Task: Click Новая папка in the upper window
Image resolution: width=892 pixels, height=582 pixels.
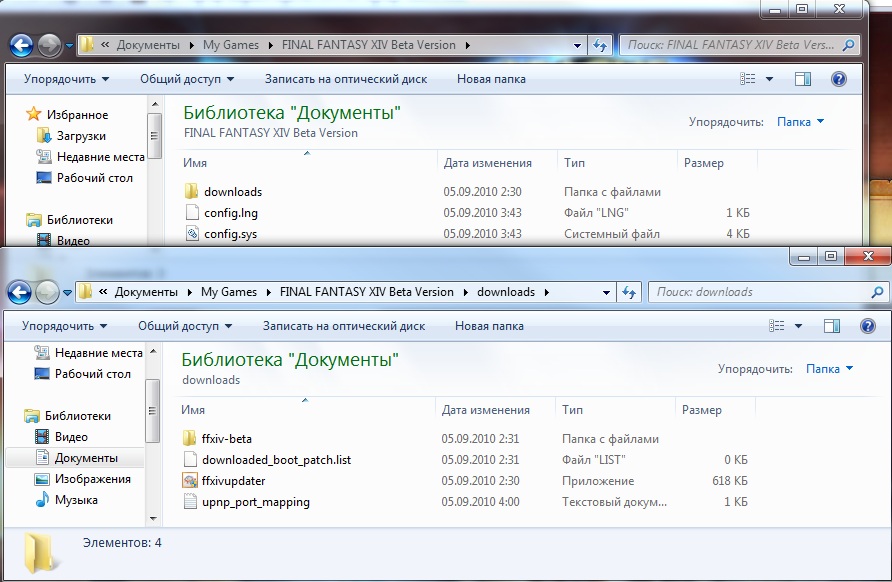Action: 491,79
